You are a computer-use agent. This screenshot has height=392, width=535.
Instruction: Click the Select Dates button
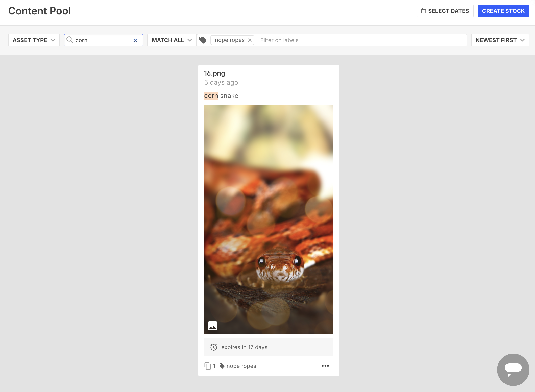point(445,11)
